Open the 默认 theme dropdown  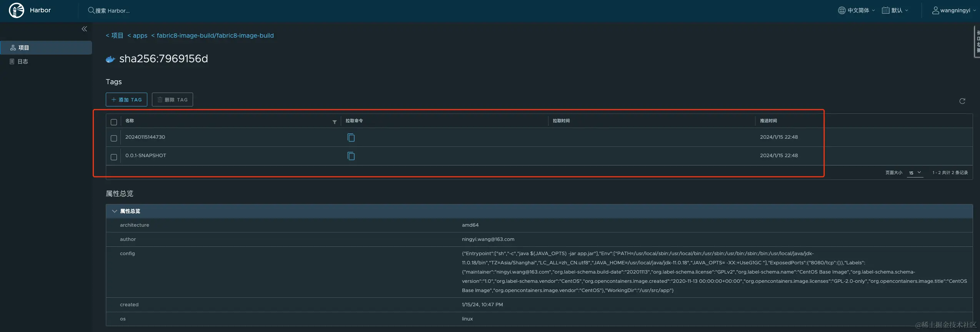[895, 10]
